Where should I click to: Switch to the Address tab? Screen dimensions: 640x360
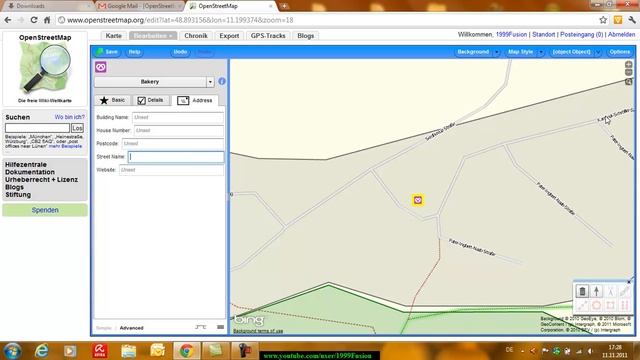tap(195, 100)
